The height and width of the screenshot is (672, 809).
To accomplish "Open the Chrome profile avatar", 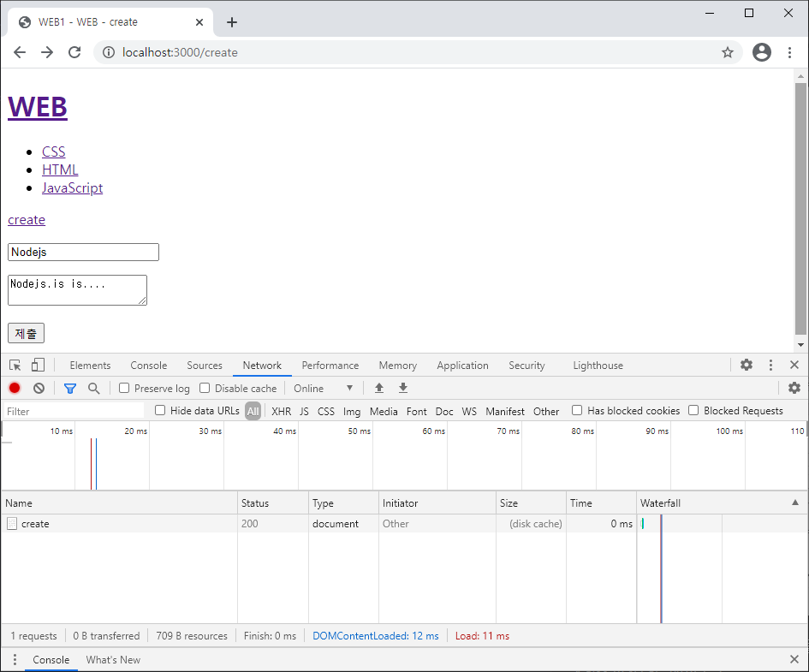I will [762, 52].
